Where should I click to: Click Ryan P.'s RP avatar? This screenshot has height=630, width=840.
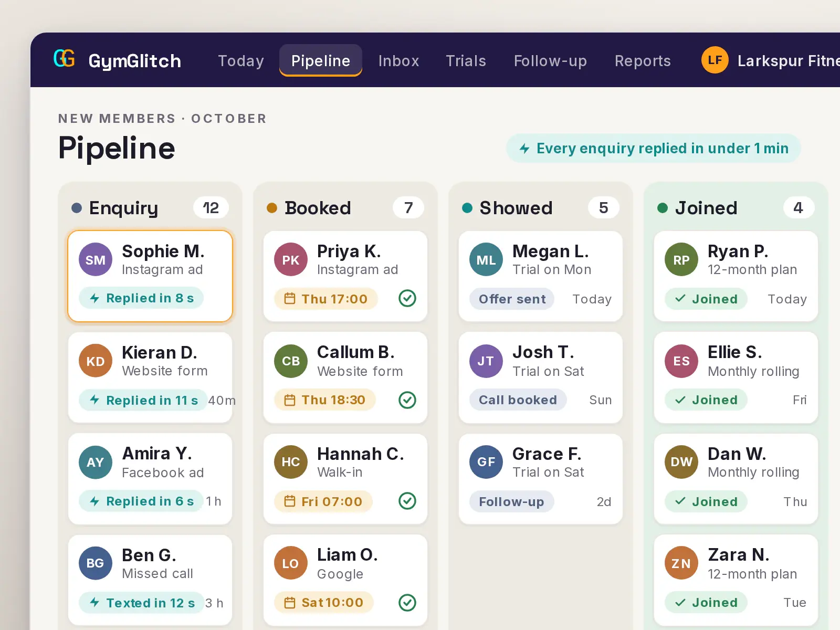(x=681, y=259)
